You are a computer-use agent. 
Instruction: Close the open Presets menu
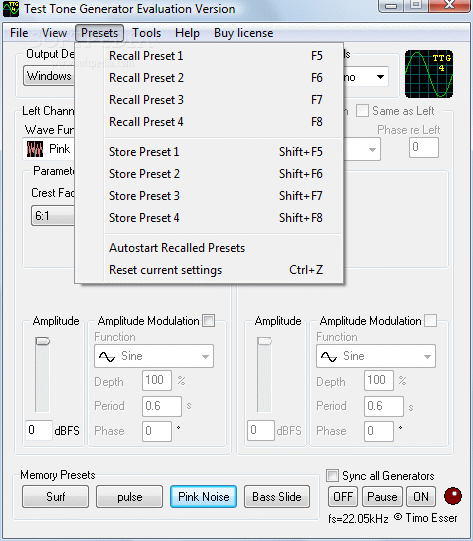point(99,33)
